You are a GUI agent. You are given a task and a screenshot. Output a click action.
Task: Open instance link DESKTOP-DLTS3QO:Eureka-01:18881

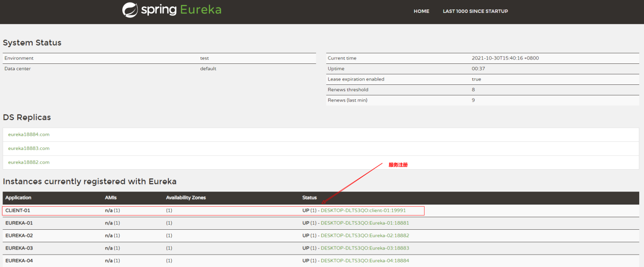tap(365, 223)
